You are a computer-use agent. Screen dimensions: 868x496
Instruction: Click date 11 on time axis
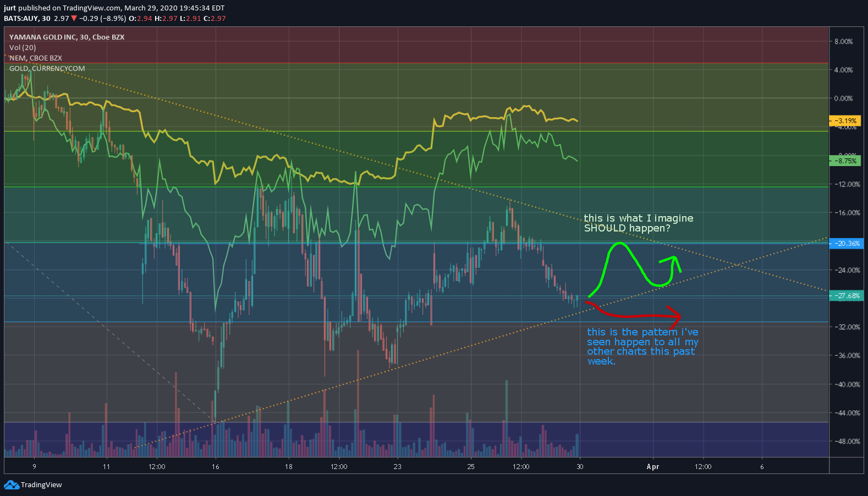[106, 466]
